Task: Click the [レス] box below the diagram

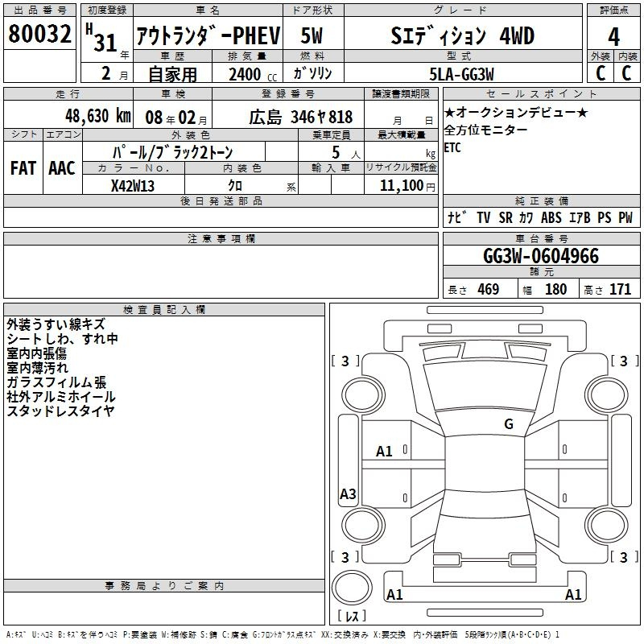Action: point(351,617)
